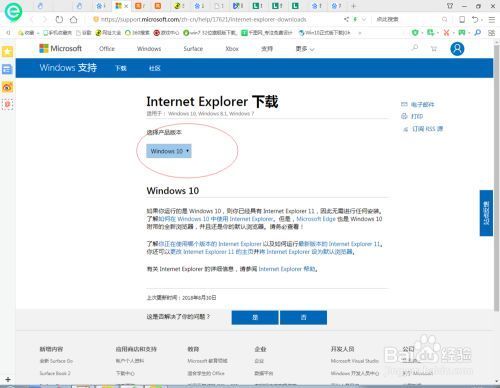Click the Microsoft site search magnifier
This screenshot has width=500, height=388.
coord(415,48)
